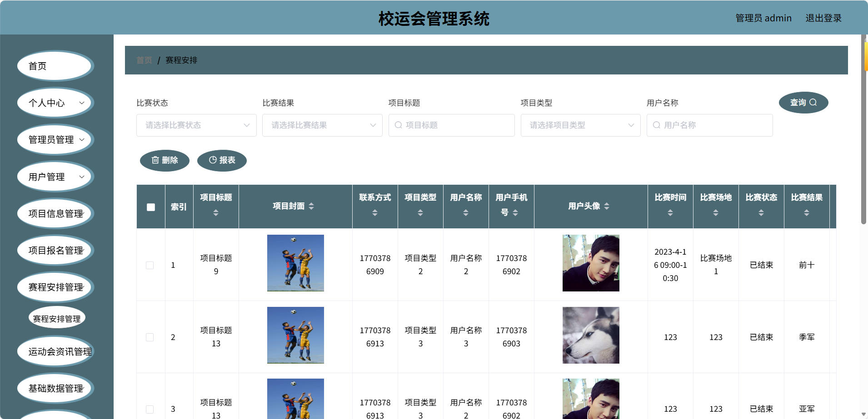The height and width of the screenshot is (419, 868).
Task: Click the 季军 result cell
Action: [807, 337]
